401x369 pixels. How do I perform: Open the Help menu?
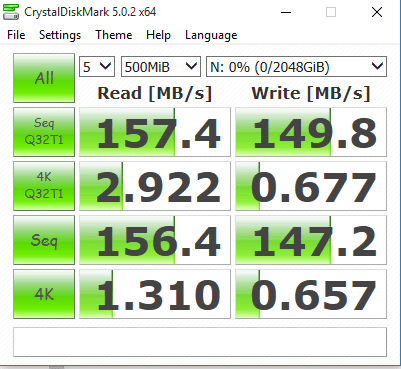pyautogui.click(x=158, y=35)
